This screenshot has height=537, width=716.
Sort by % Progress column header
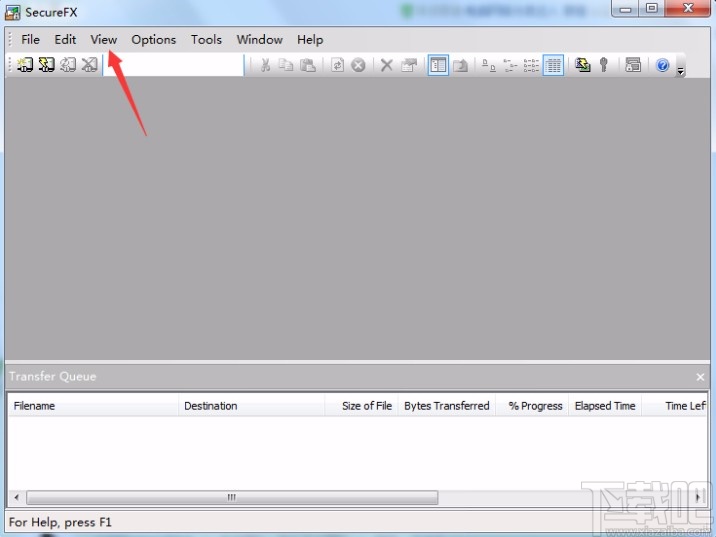point(532,406)
